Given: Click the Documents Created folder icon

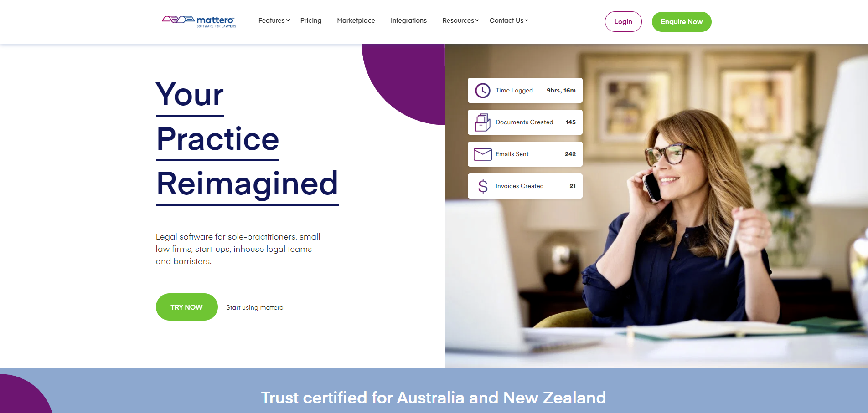Looking at the screenshot, I should click(482, 122).
